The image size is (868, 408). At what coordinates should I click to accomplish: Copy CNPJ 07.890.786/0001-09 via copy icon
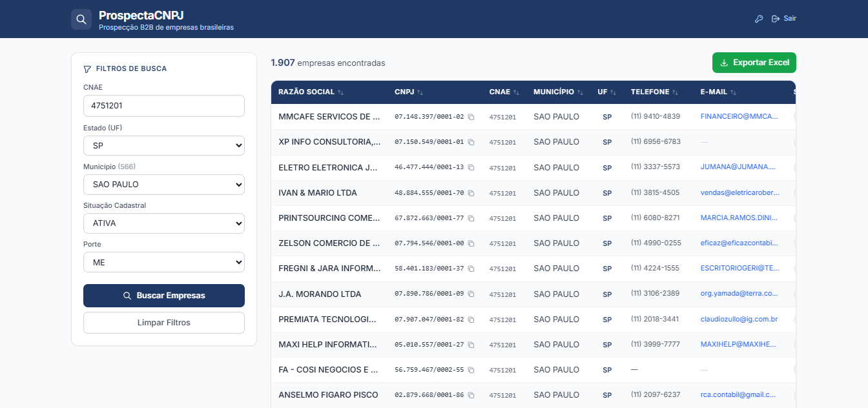coord(471,294)
